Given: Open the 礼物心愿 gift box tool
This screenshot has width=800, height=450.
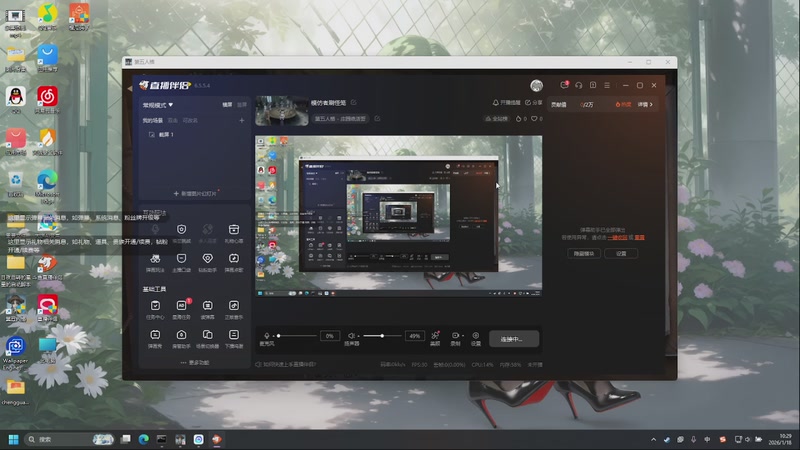Looking at the screenshot, I should coord(234,233).
